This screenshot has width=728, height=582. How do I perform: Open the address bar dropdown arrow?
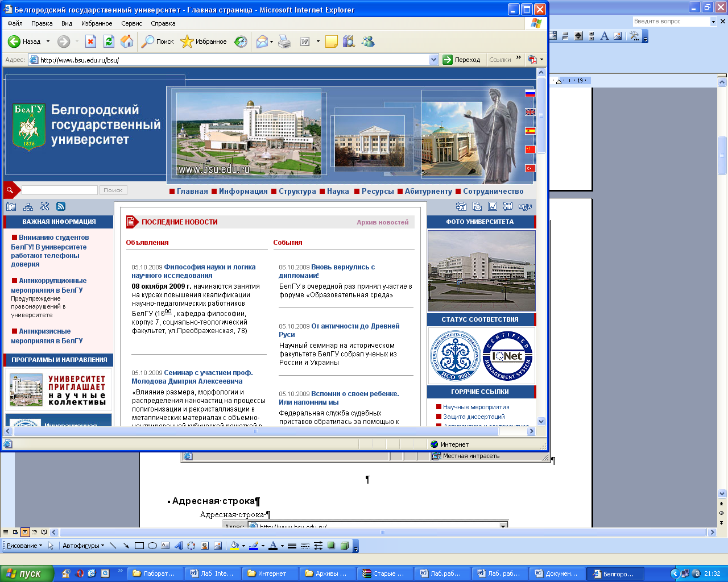pyautogui.click(x=433, y=60)
